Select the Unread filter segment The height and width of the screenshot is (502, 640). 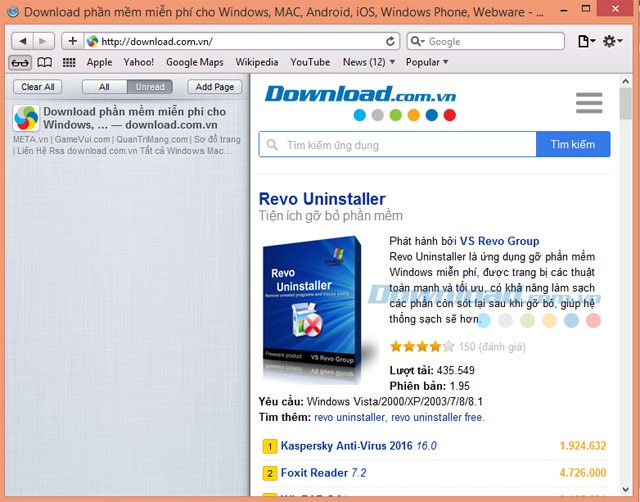tap(149, 87)
